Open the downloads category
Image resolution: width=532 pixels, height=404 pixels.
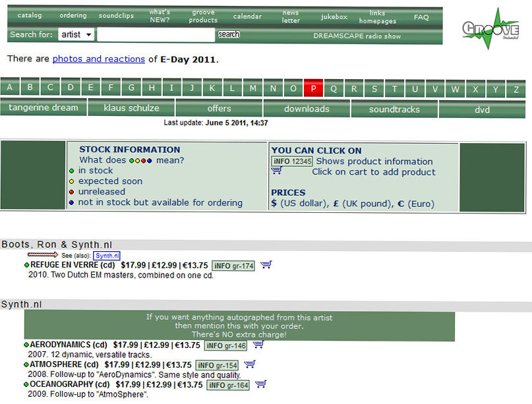[307, 109]
